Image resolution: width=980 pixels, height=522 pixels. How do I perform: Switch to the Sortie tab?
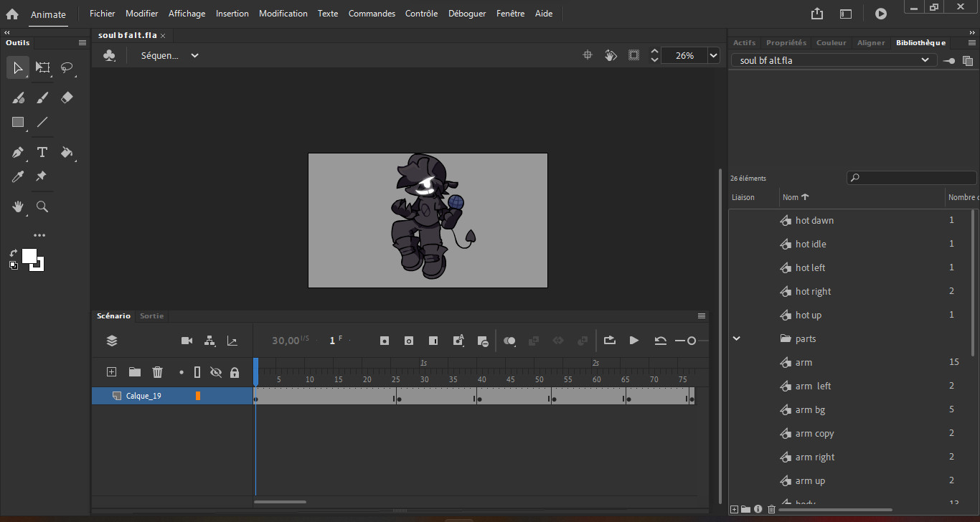tap(151, 315)
